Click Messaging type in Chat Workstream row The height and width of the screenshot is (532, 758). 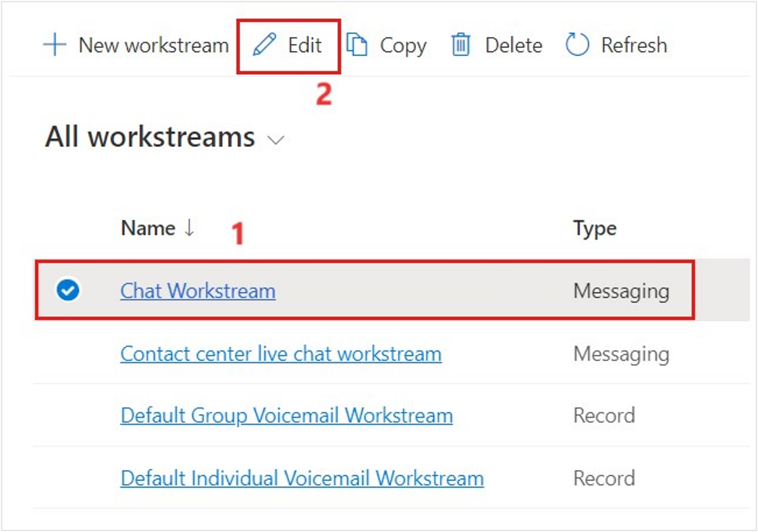click(x=621, y=292)
